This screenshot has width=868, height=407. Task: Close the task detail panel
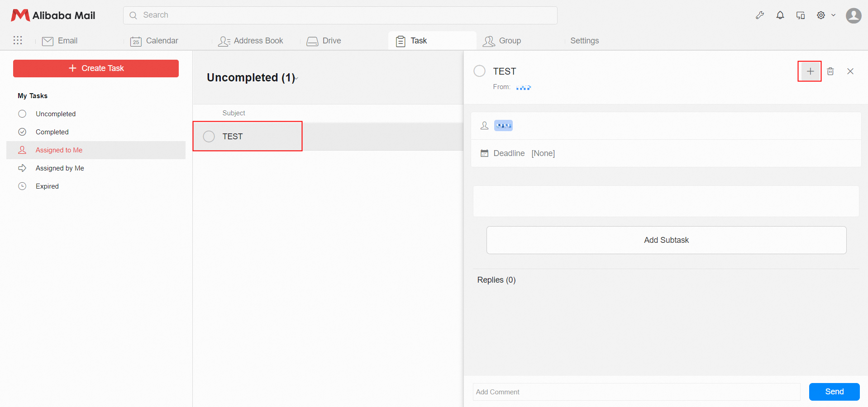coord(850,71)
